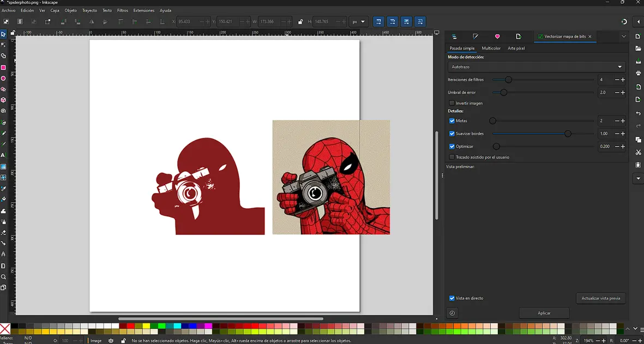Click Actualizar vista previa
Image resolution: width=644 pixels, height=344 pixels.
[x=600, y=298]
